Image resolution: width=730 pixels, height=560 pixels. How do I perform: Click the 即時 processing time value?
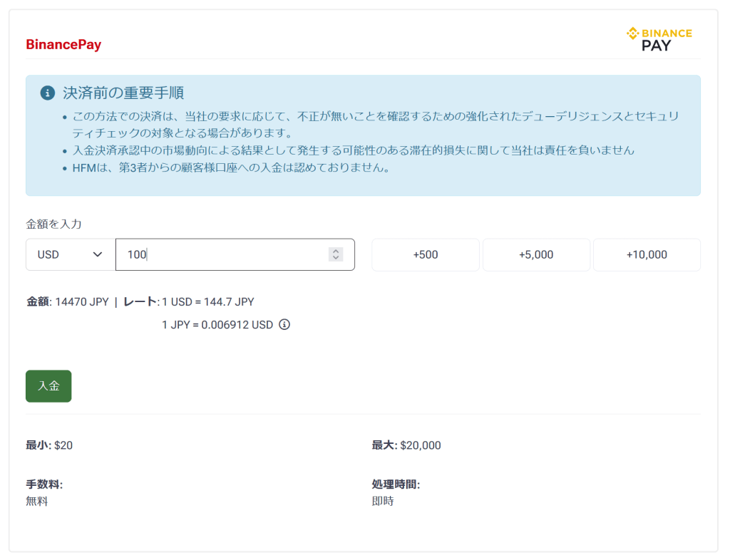[x=383, y=501]
